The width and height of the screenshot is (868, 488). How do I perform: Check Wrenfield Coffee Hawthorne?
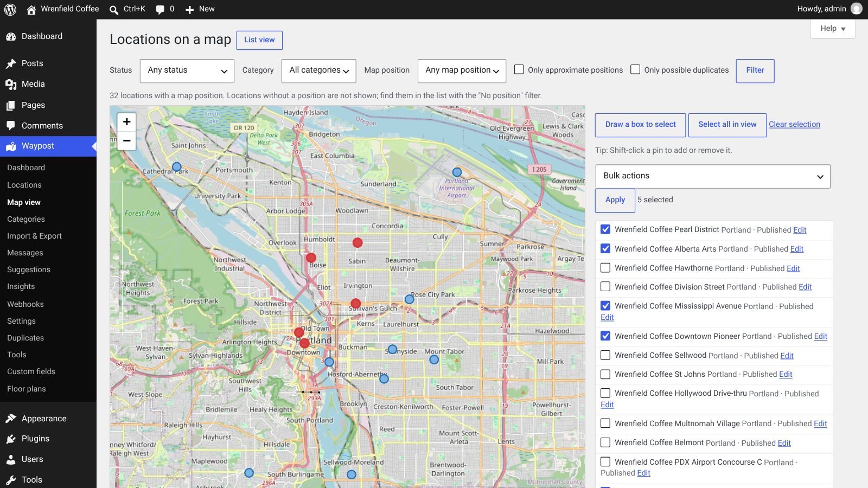coord(605,268)
